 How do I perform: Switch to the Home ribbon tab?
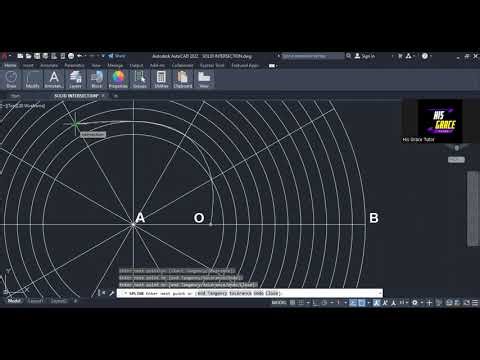[10, 65]
